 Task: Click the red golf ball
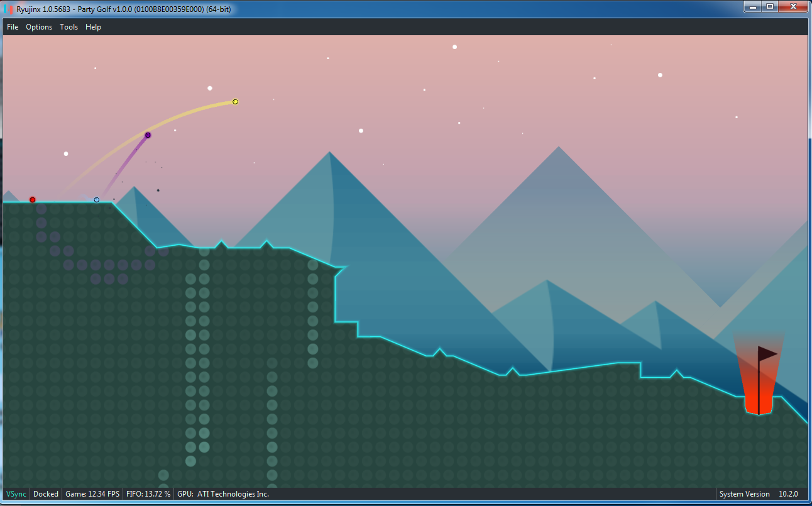(33, 200)
